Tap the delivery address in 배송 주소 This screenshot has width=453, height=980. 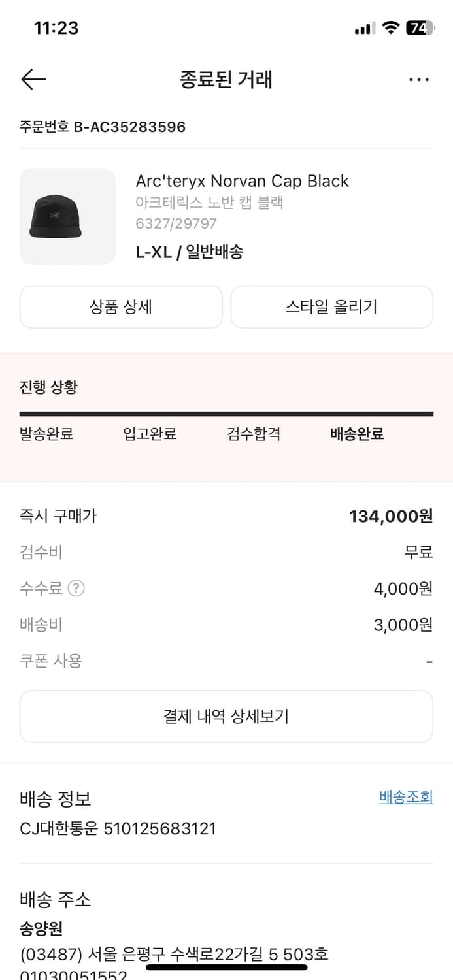(x=173, y=954)
